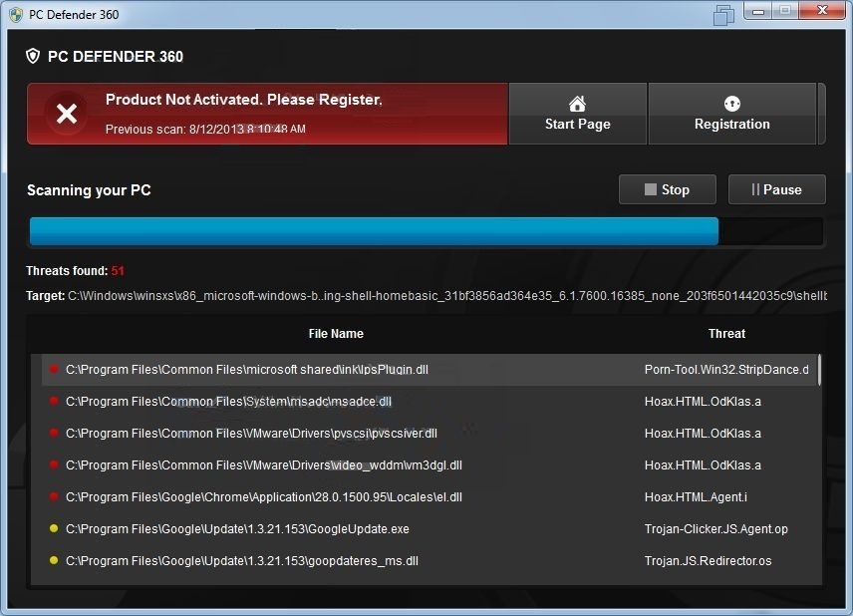Click the File Name column header
Screen dimensions: 853x616
click(336, 334)
